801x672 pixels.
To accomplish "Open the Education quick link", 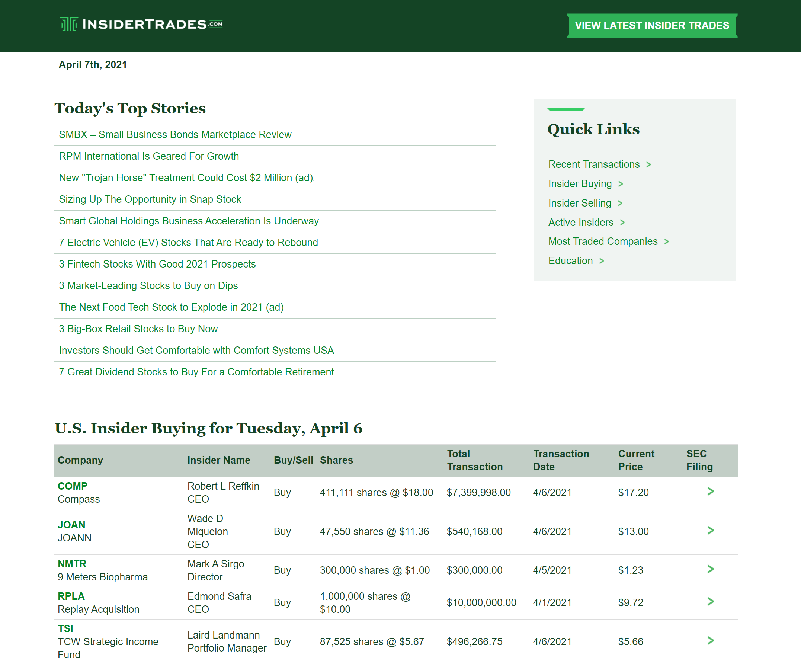I will point(570,261).
